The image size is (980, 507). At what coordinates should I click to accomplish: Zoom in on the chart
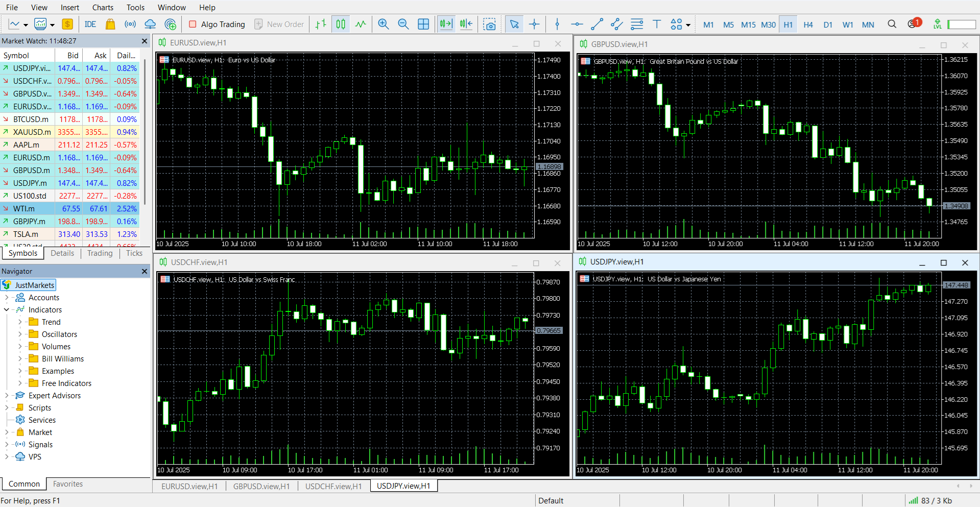(384, 24)
